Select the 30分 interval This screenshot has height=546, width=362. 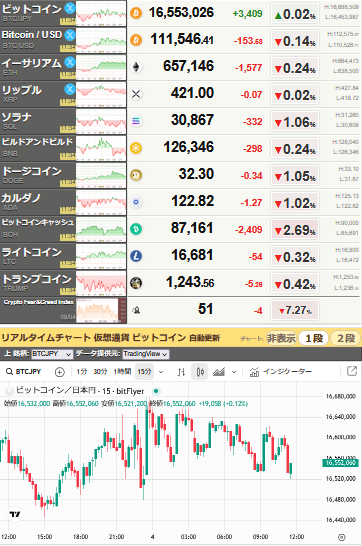click(x=100, y=372)
